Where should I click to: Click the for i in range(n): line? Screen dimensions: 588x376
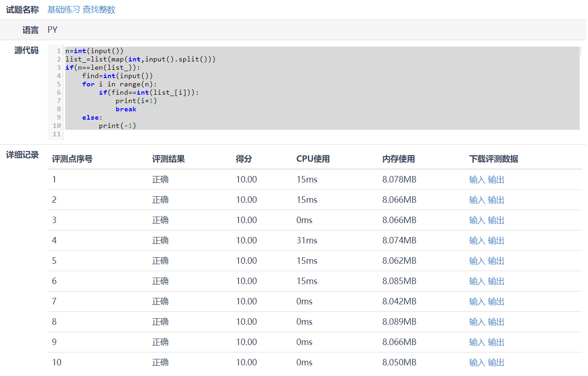pyautogui.click(x=120, y=84)
